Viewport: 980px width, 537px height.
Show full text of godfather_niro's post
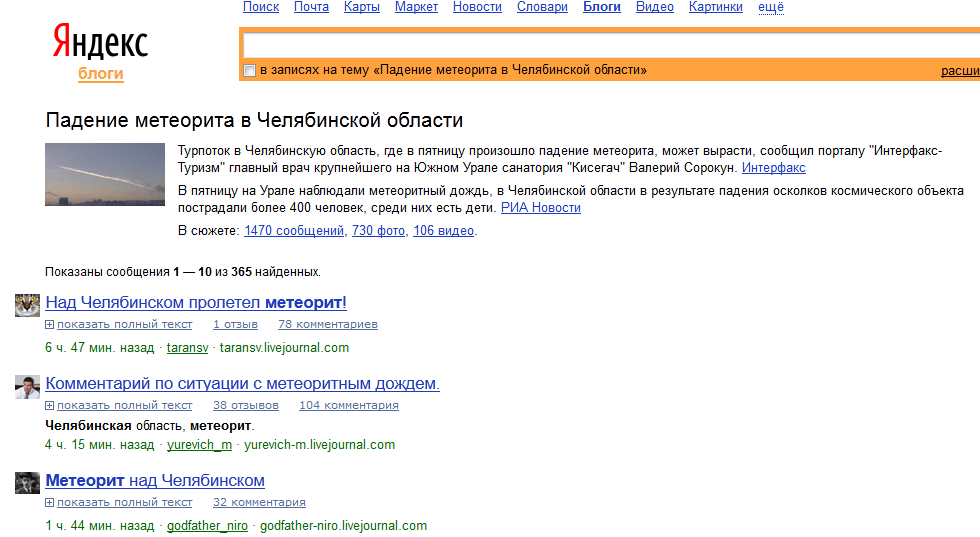pos(124,502)
